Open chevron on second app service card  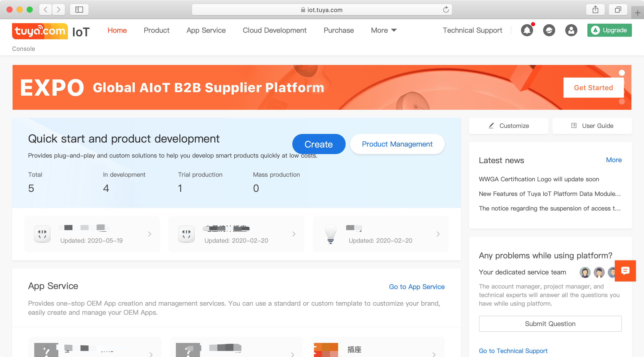[293, 354]
